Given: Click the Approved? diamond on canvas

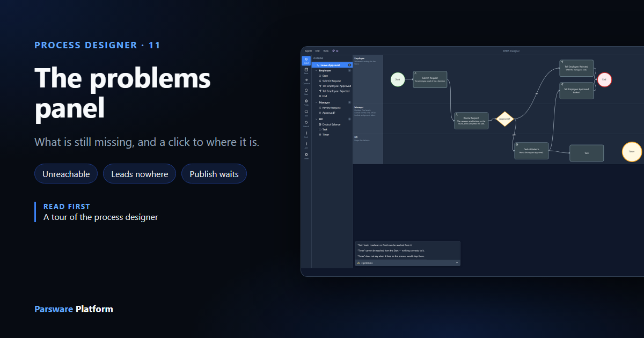Looking at the screenshot, I should [505, 119].
